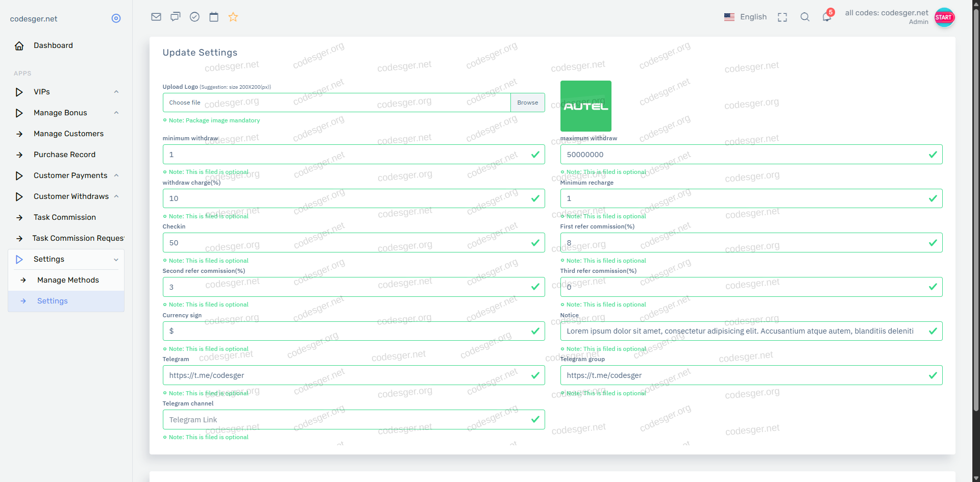Open the search magnifier icon
Image resolution: width=980 pixels, height=482 pixels.
coord(805,17)
